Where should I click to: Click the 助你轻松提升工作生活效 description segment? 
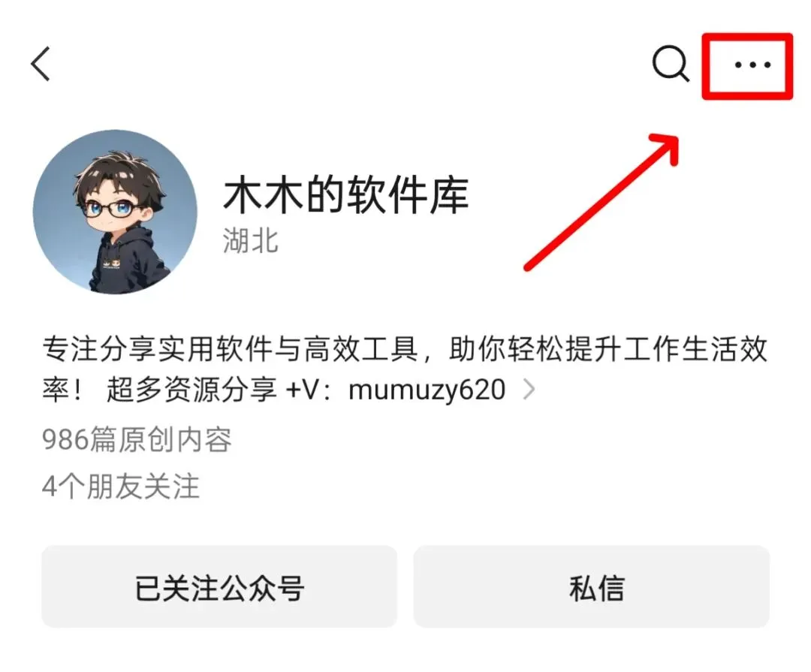tap(608, 348)
